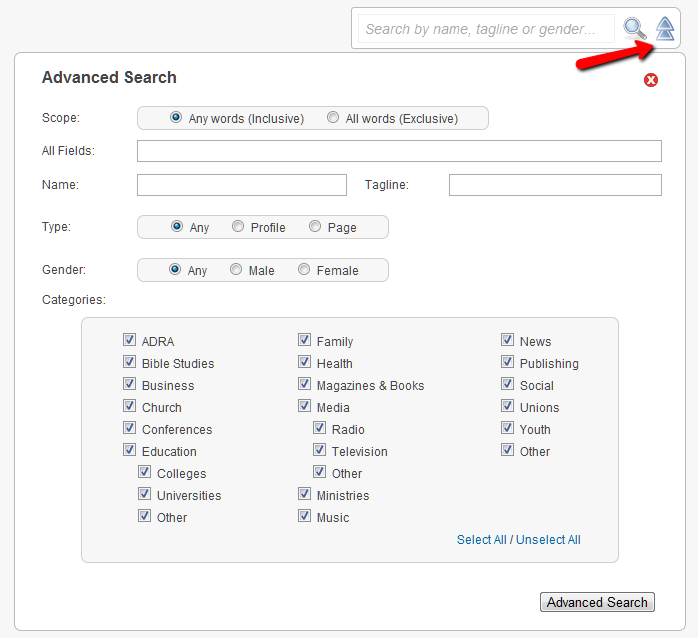Uncheck the Education category

click(130, 450)
